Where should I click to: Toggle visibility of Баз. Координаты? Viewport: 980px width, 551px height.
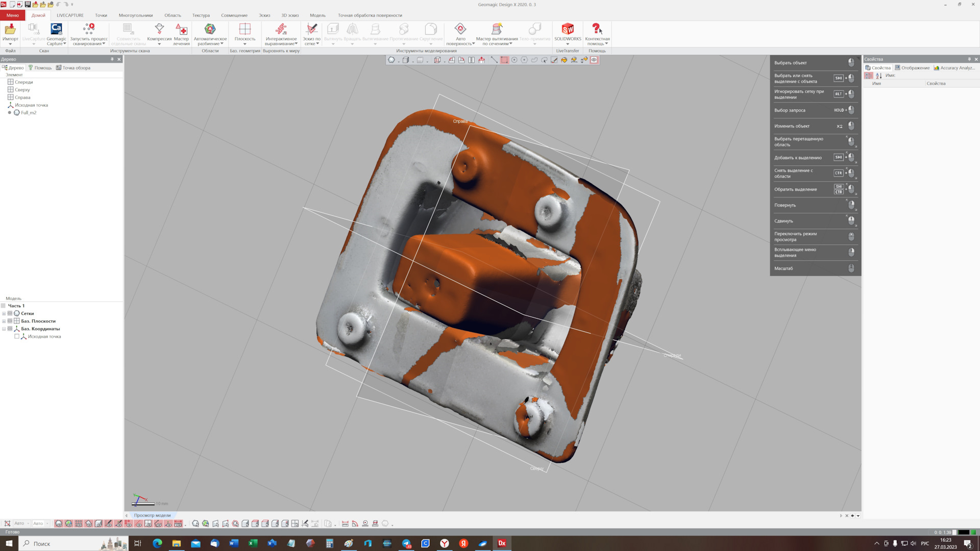point(10,329)
